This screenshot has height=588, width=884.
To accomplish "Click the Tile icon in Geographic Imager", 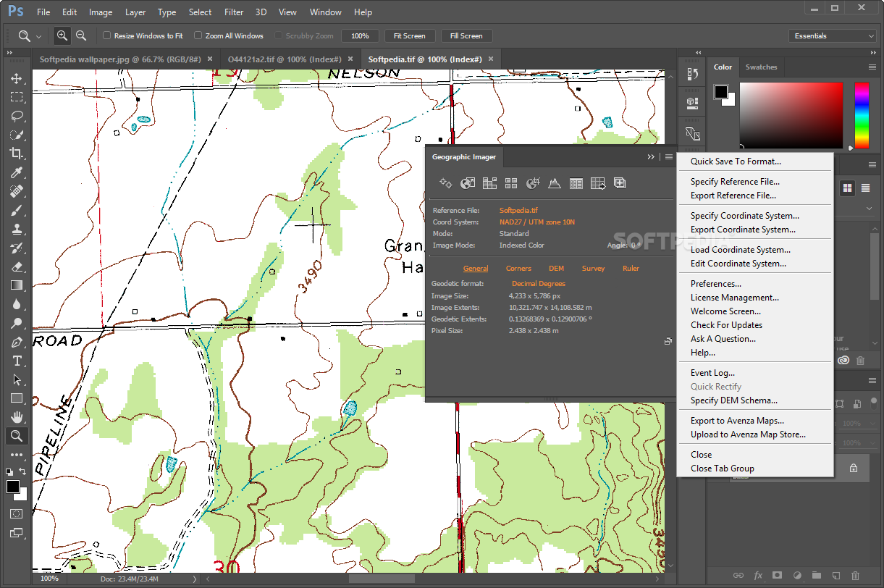I will tap(511, 183).
